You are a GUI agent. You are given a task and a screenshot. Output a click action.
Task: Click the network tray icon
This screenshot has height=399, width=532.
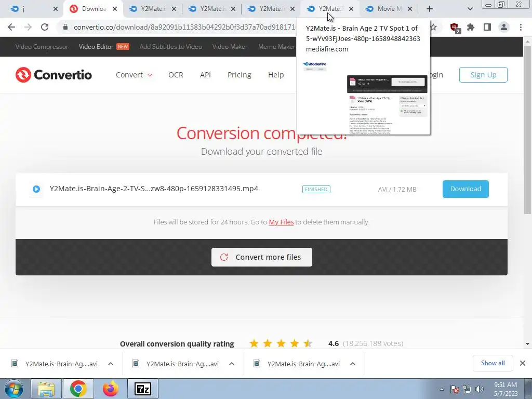(467, 389)
